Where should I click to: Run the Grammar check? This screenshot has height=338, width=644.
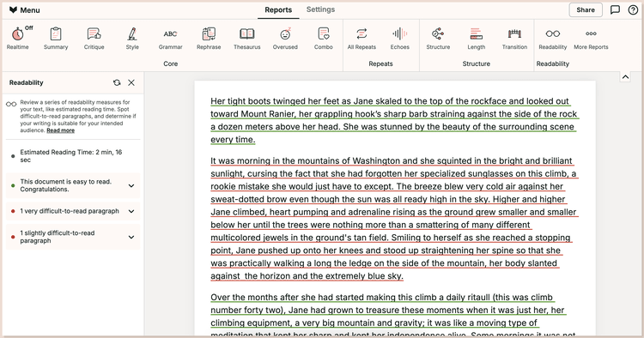[x=171, y=39]
